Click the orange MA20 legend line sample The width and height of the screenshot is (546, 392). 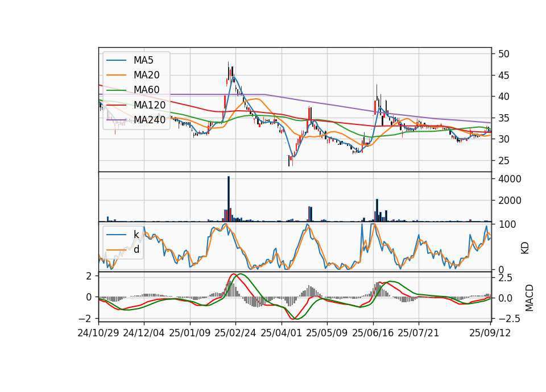pos(116,76)
